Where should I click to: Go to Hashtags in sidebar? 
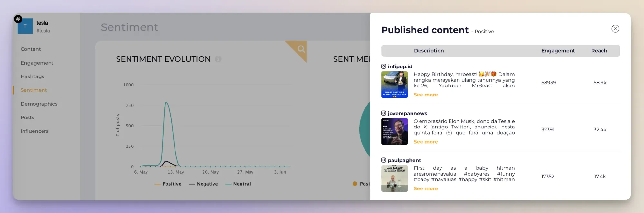coord(32,76)
